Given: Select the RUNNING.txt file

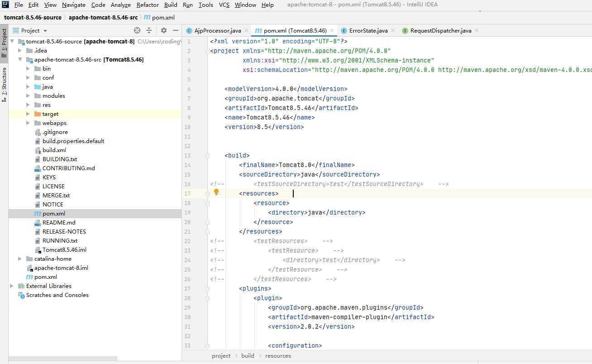Looking at the screenshot, I should 60,240.
